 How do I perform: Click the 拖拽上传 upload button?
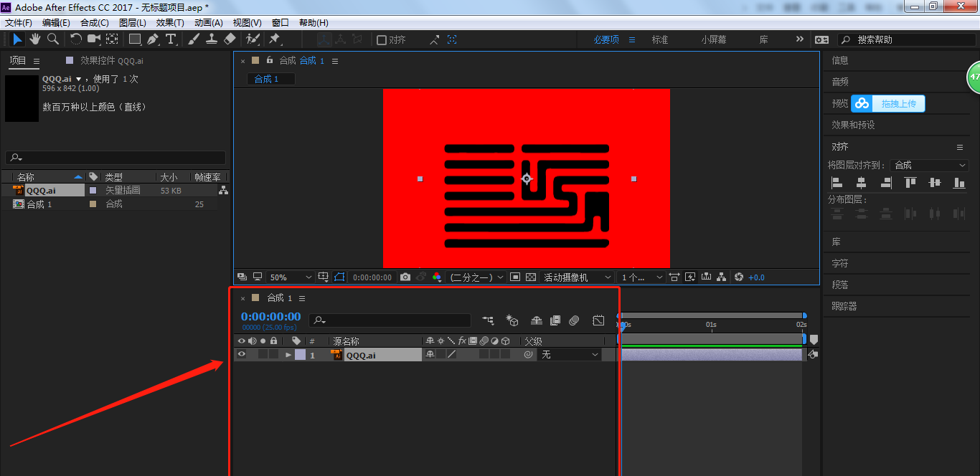pyautogui.click(x=888, y=103)
